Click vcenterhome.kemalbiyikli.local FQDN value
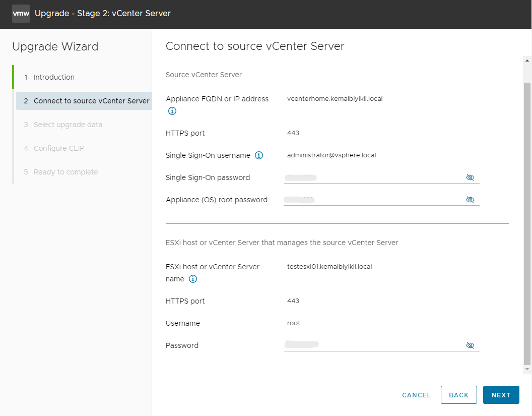The height and width of the screenshot is (416, 532). click(x=335, y=99)
